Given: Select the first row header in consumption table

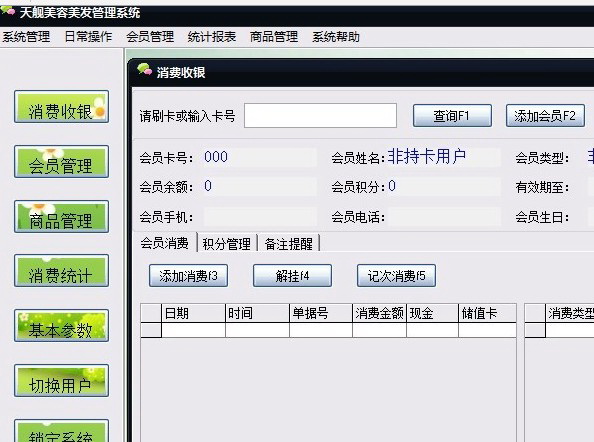Looking at the screenshot, I should [x=151, y=330].
